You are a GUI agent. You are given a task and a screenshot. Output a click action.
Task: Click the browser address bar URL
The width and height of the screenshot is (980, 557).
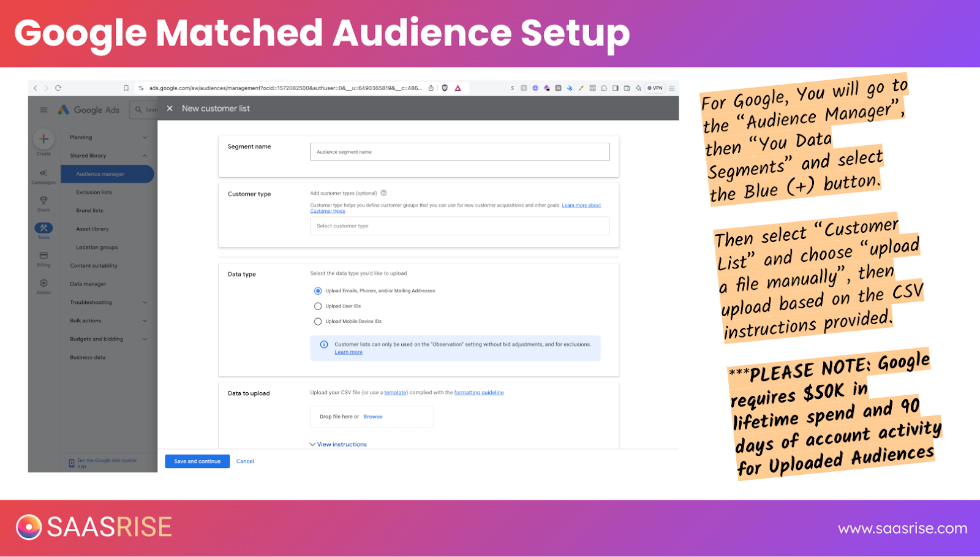click(x=285, y=88)
